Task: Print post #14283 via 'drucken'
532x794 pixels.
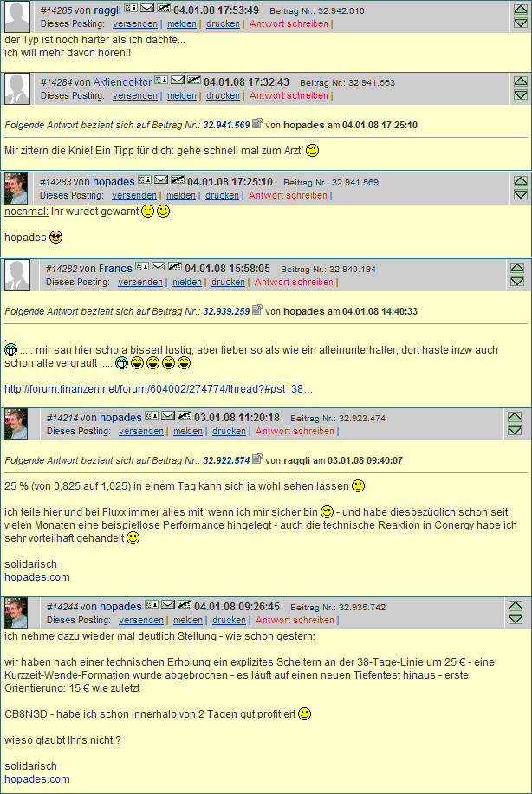Action: coord(222,195)
